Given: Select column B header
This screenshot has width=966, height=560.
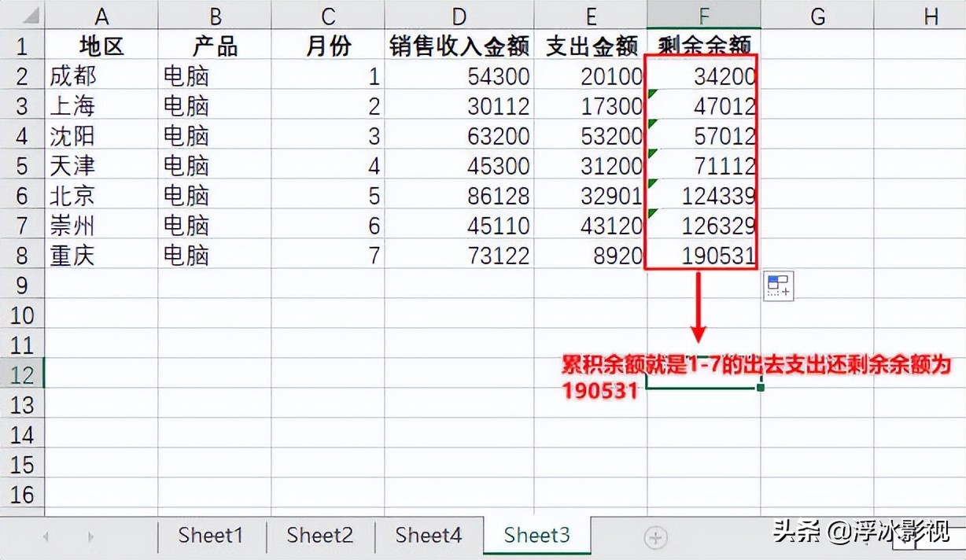Looking at the screenshot, I should coord(215,16).
